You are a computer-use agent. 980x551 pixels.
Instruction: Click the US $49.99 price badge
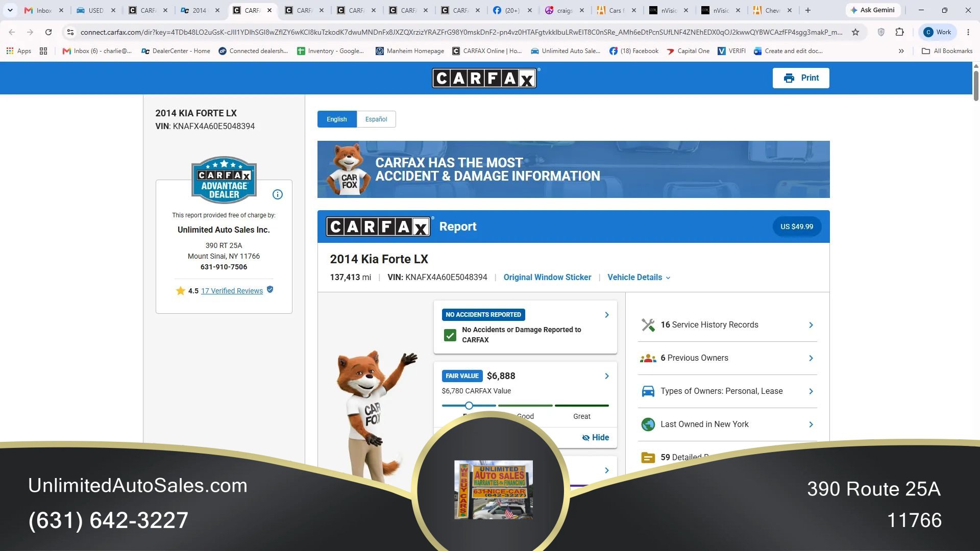click(x=796, y=227)
